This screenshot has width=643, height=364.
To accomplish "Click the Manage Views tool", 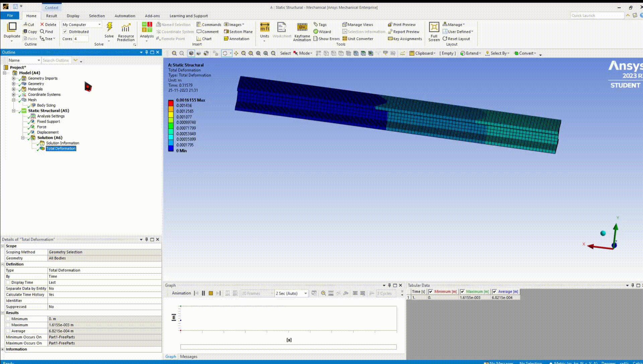I will (358, 24).
